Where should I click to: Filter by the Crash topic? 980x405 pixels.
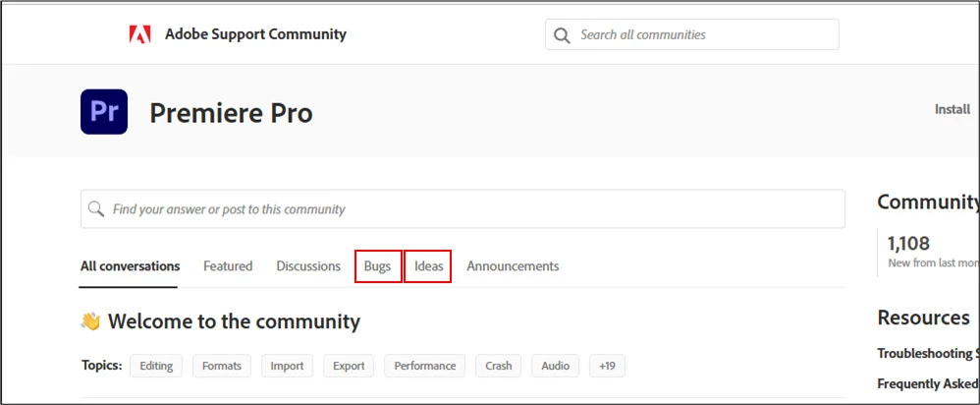[498, 366]
